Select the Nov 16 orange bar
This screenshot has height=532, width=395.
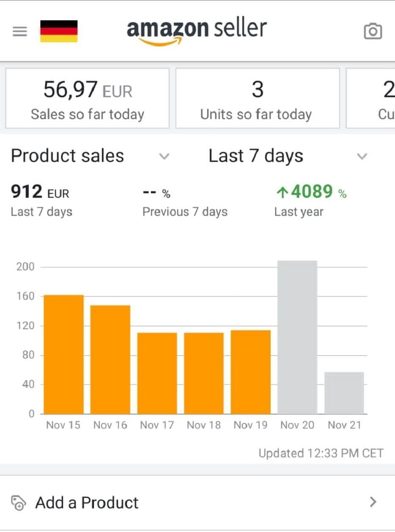[110, 359]
